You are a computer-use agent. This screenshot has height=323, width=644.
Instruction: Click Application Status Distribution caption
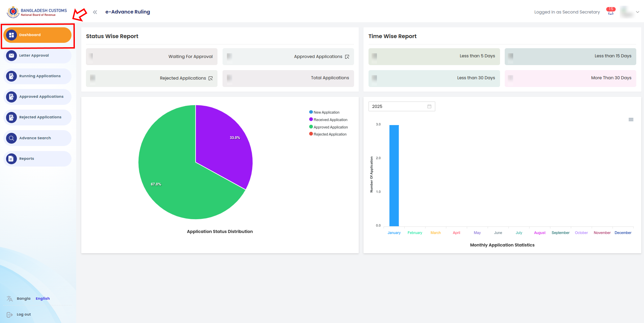click(220, 232)
